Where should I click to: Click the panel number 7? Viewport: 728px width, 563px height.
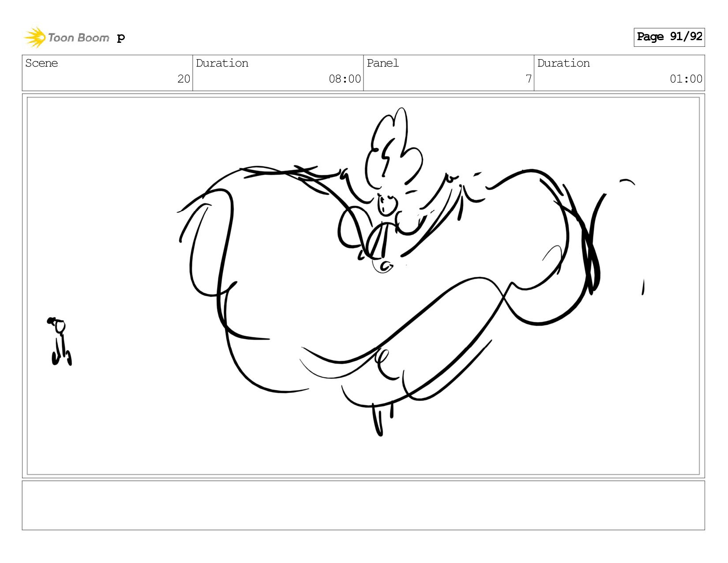(529, 79)
